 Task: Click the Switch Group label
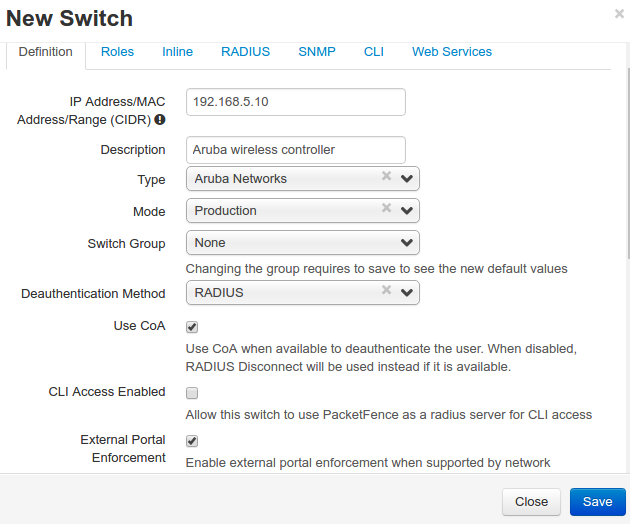tap(127, 244)
